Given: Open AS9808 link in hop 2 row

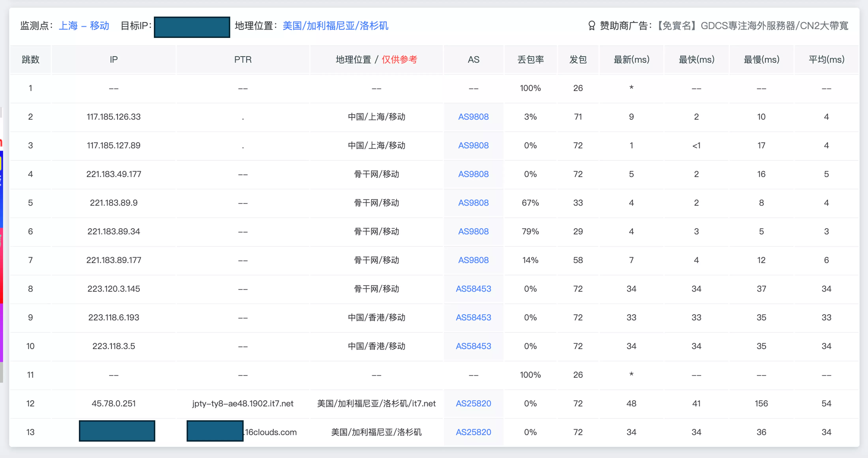Looking at the screenshot, I should tap(473, 117).
